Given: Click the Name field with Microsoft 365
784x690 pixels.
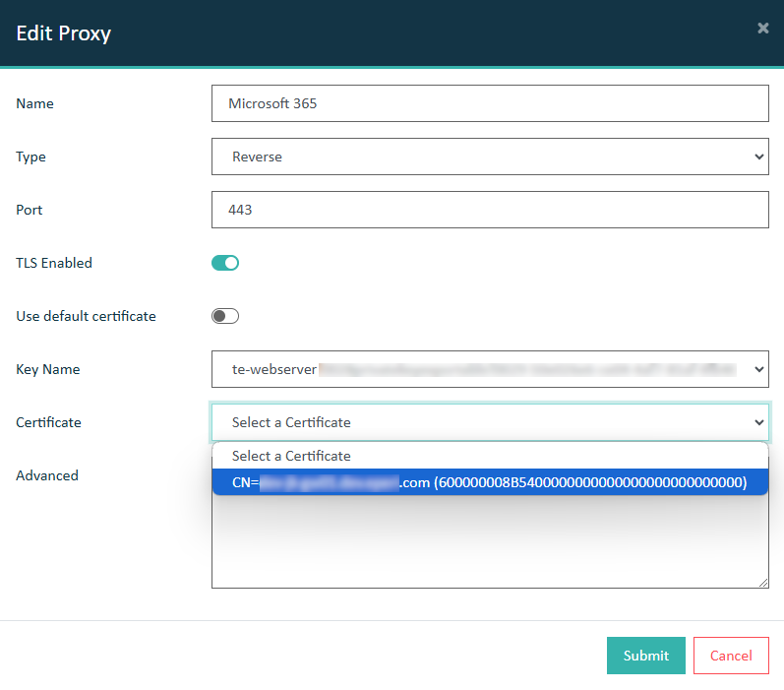Looking at the screenshot, I should (x=490, y=103).
